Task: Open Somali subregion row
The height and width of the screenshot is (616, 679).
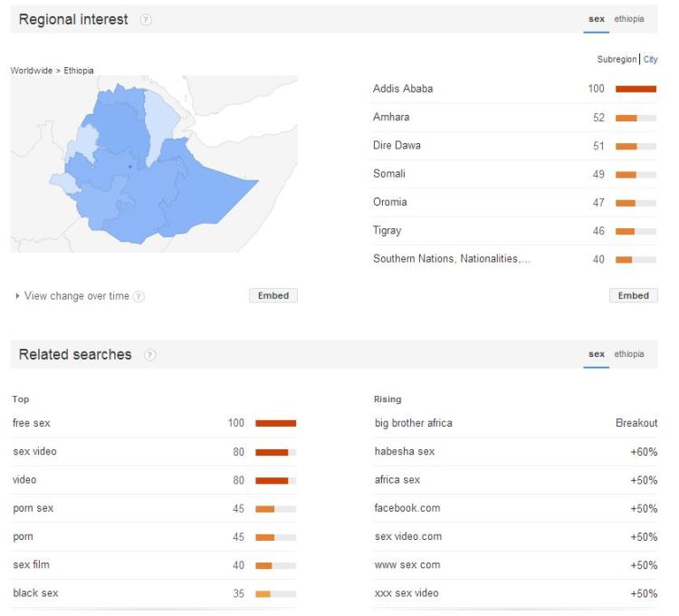Action: click(x=514, y=174)
